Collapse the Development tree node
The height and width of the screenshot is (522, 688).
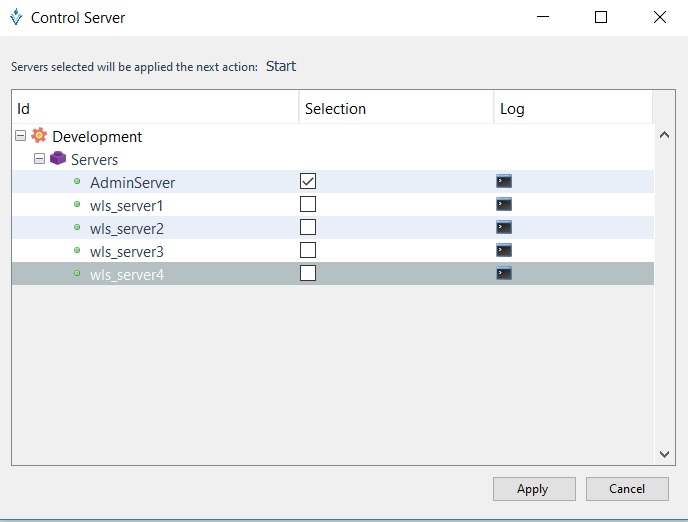[x=21, y=136]
